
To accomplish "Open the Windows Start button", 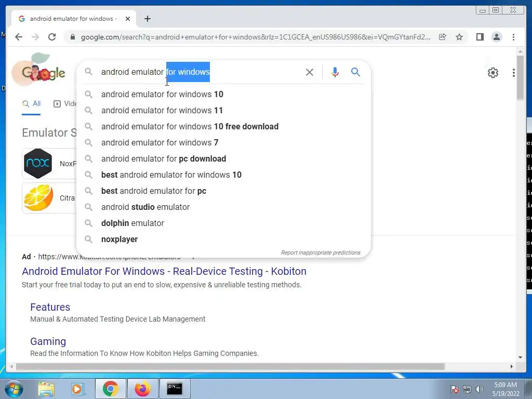I will [x=14, y=389].
